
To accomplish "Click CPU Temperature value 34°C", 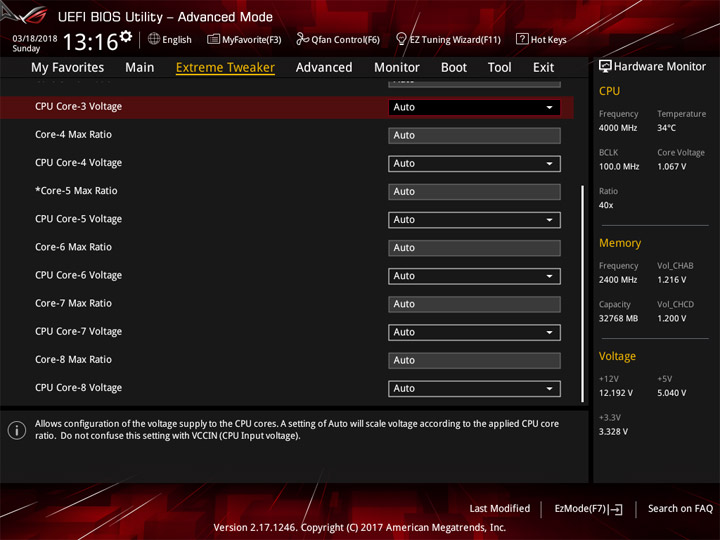I will point(666,128).
